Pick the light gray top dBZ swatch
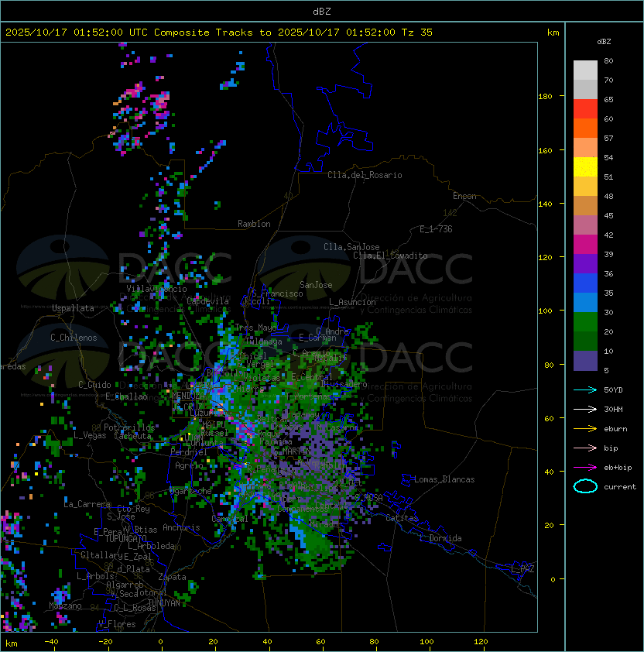 coord(585,70)
